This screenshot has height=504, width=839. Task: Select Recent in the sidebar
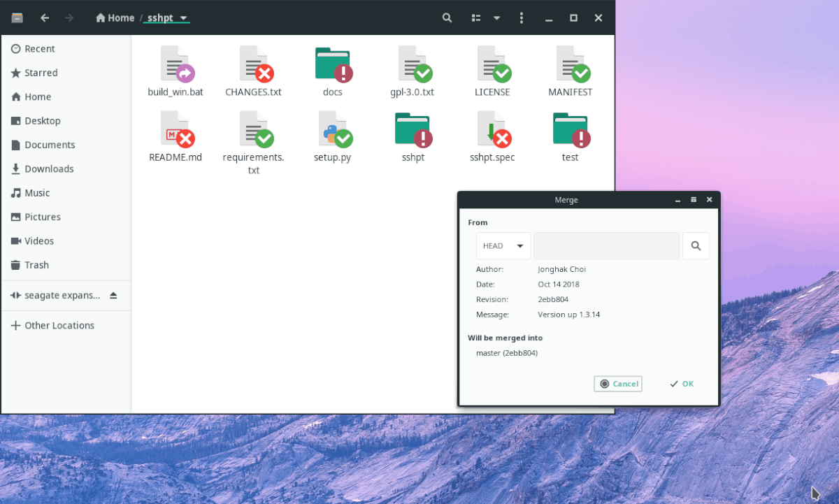point(66,49)
